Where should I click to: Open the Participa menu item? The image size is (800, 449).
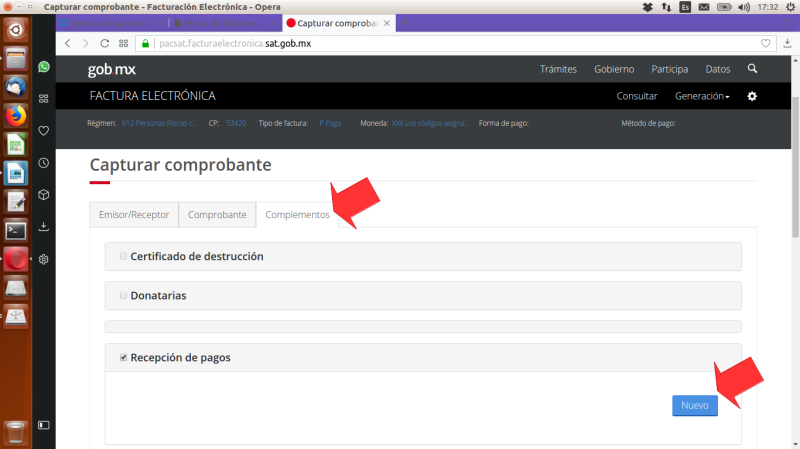pyautogui.click(x=669, y=69)
